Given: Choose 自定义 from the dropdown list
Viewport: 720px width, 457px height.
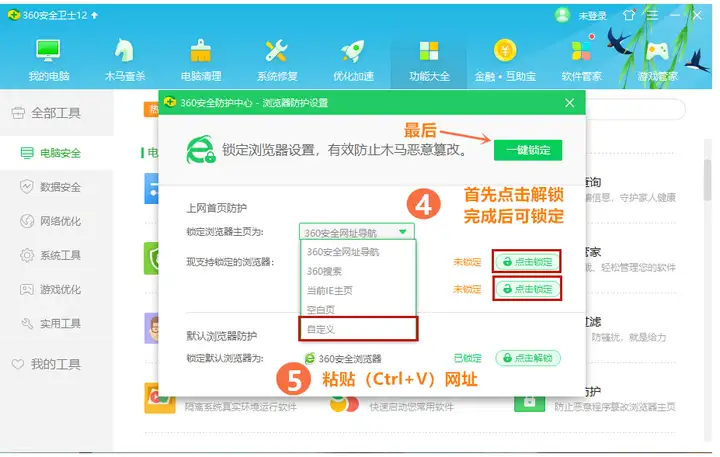Looking at the screenshot, I should click(x=358, y=329).
